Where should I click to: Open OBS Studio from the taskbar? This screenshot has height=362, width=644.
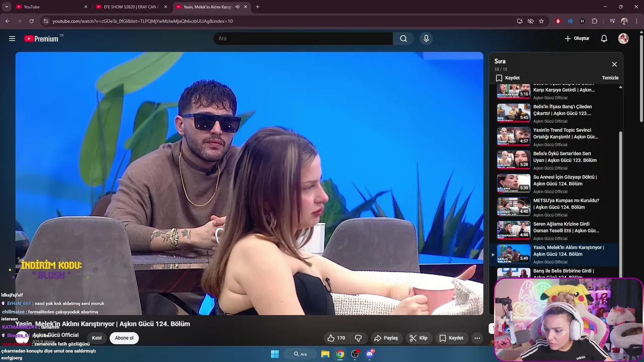pos(355,354)
